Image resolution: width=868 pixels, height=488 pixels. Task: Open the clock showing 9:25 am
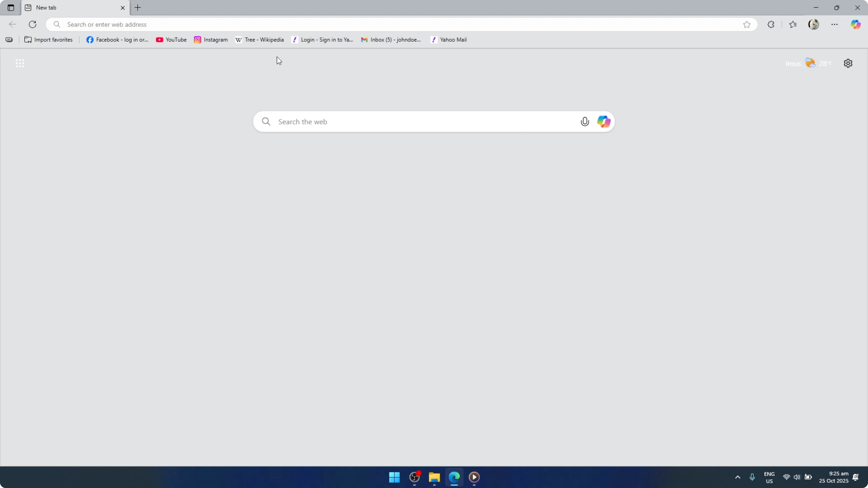(834, 477)
